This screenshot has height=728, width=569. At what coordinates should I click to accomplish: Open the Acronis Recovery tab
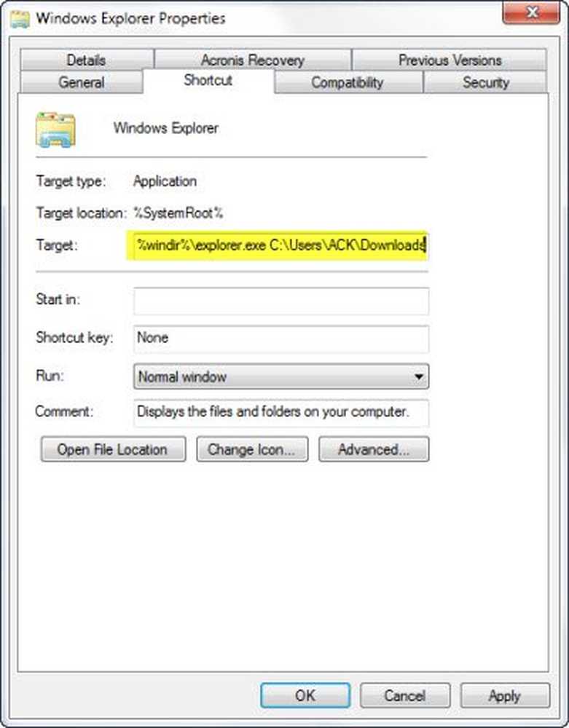(253, 60)
